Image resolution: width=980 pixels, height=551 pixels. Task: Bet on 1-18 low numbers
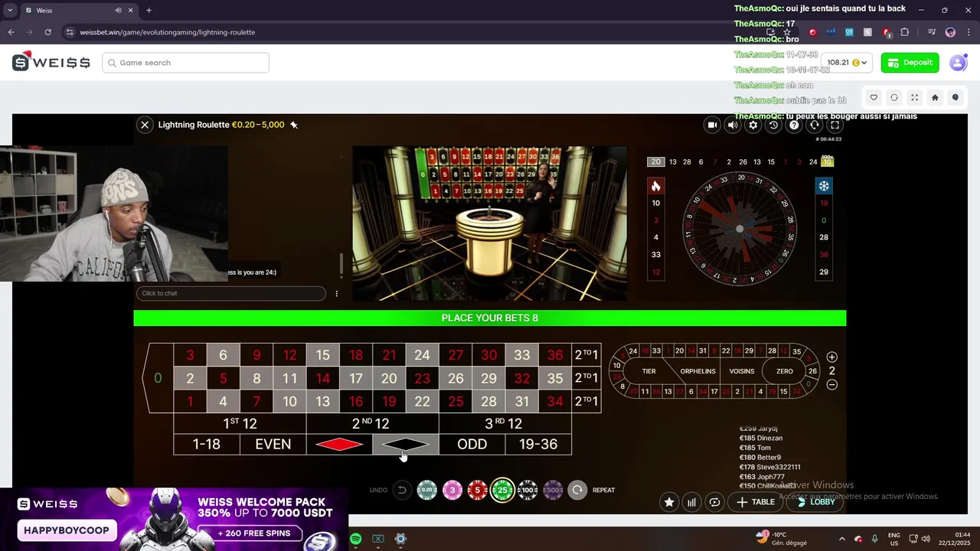[207, 445]
